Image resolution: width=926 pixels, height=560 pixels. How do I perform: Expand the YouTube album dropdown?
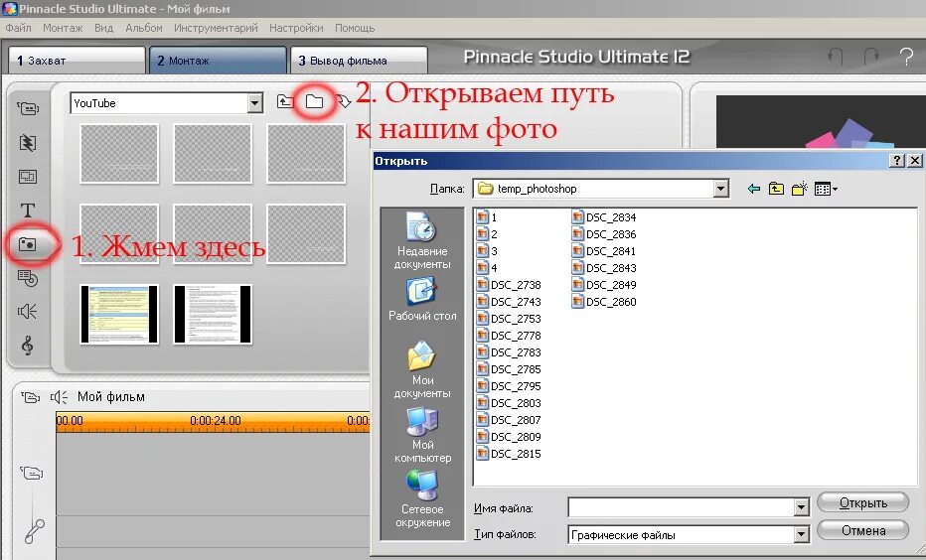tap(255, 103)
